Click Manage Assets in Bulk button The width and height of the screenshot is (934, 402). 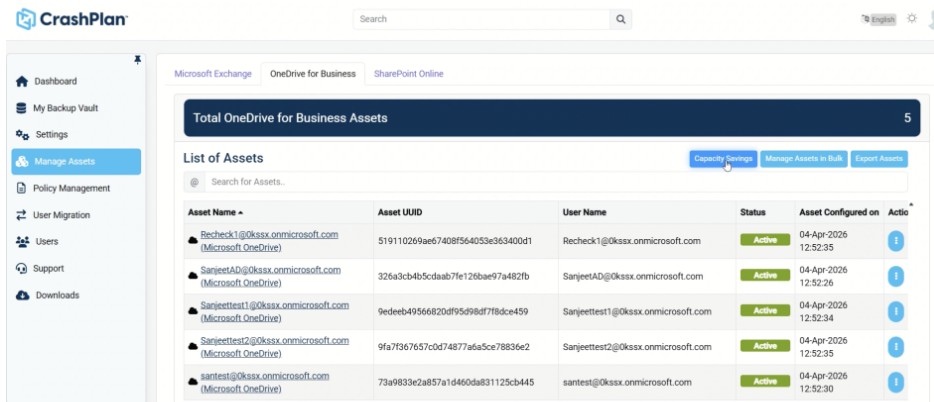[x=804, y=159]
